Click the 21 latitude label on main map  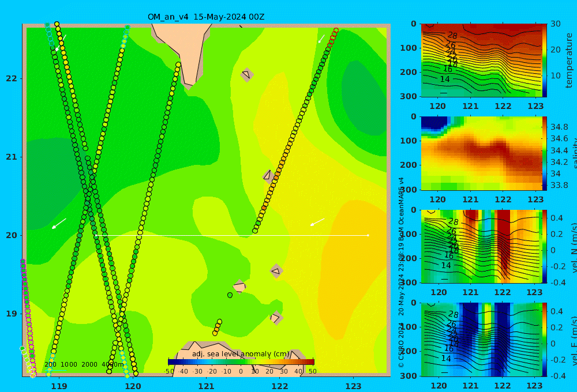(x=12, y=157)
